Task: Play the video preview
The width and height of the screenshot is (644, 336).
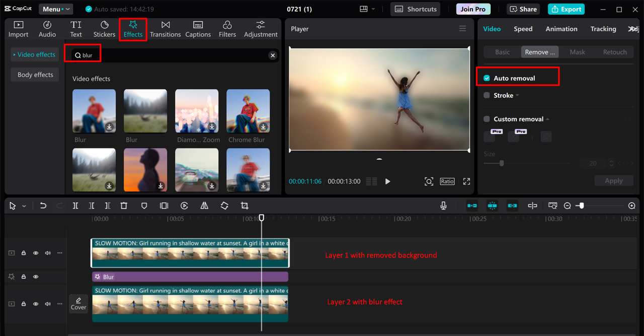Action: pos(387,181)
